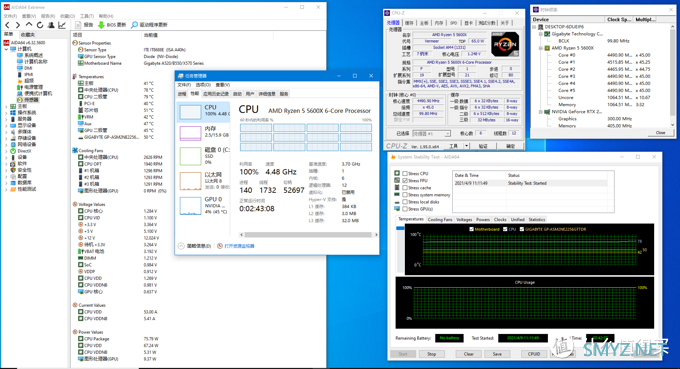Image resolution: width=680 pixels, height=369 pixels.
Task: Select the CPU panel in Task Manager
Action: pos(203,112)
